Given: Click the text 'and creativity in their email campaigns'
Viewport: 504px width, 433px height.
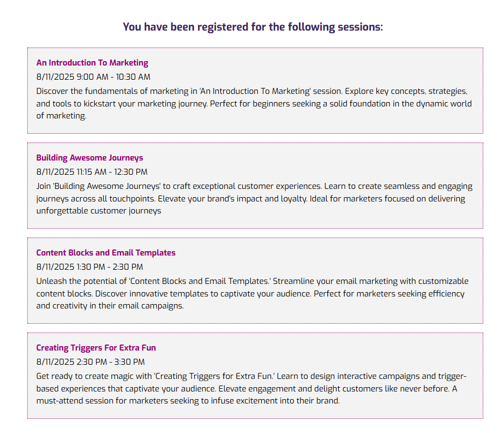Looking at the screenshot, I should [110, 306].
